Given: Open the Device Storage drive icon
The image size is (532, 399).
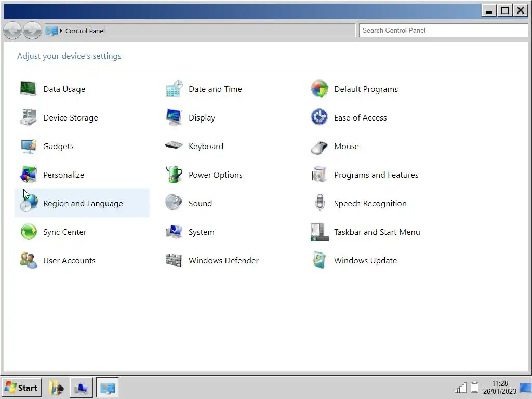Looking at the screenshot, I should pyautogui.click(x=28, y=117).
